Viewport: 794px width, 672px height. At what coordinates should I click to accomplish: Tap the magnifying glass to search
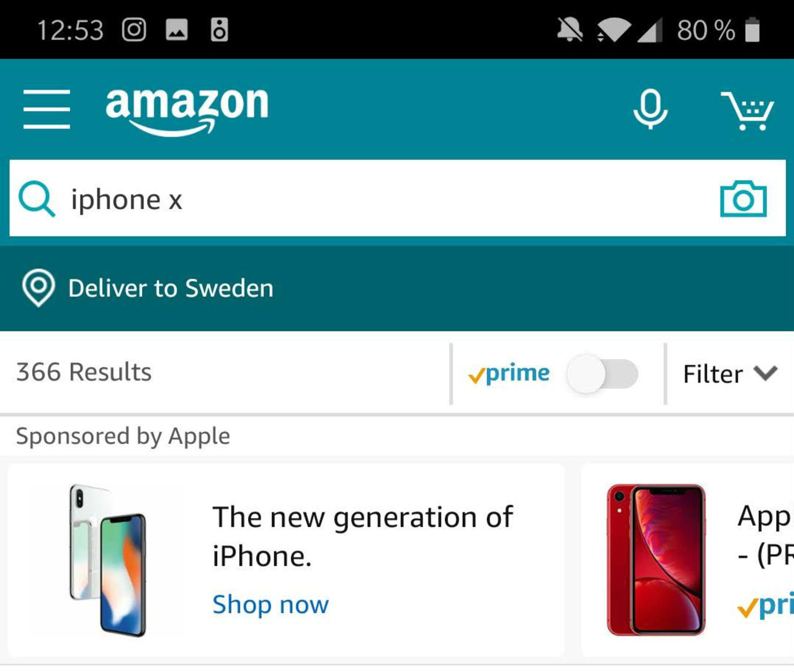37,200
